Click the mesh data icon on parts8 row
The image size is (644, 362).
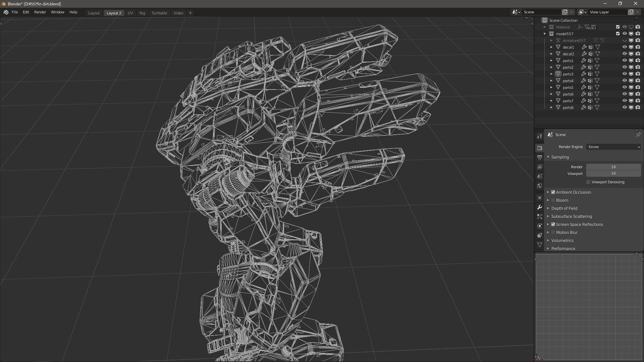pos(597,108)
